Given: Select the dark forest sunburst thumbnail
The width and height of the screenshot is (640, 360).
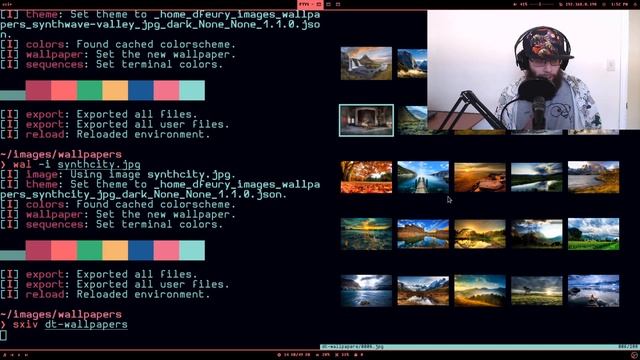Looking at the screenshot, I should (536, 234).
